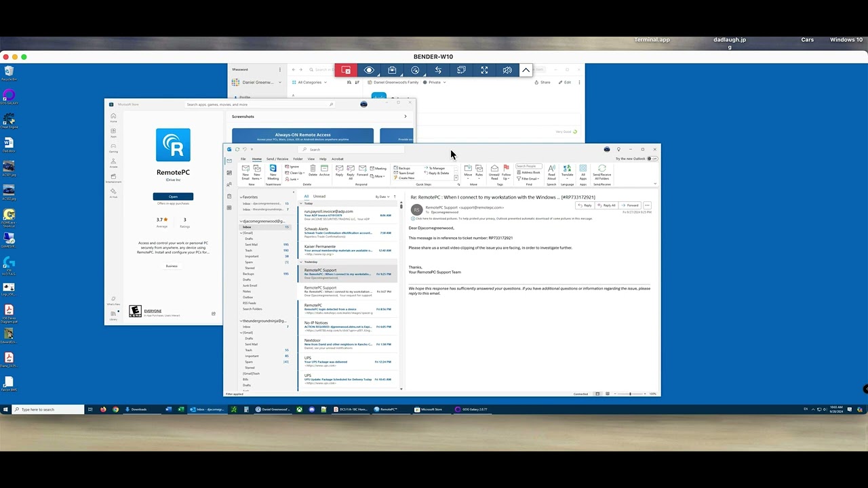Screen dimensions: 868x488
Task: Open the File menu in Outlook
Action: (243, 159)
